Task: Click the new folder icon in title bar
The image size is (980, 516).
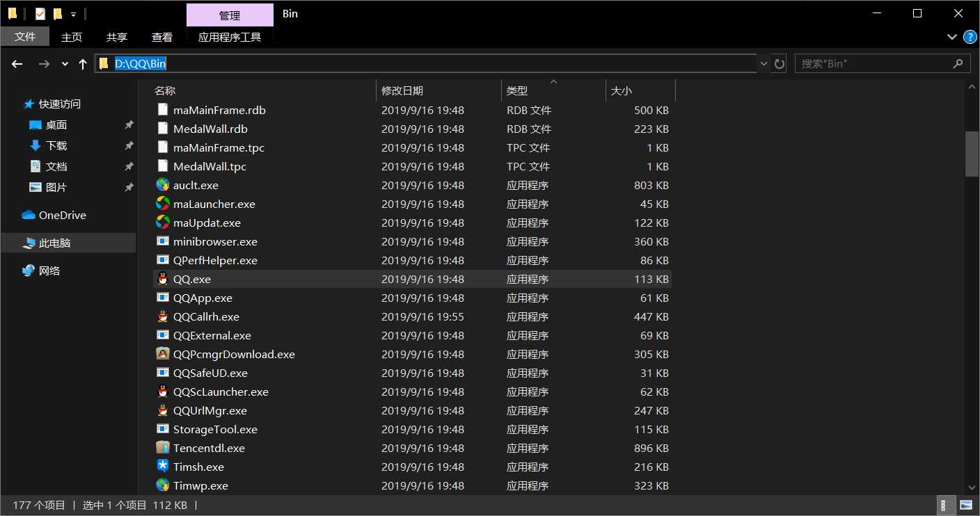Action: click(58, 14)
